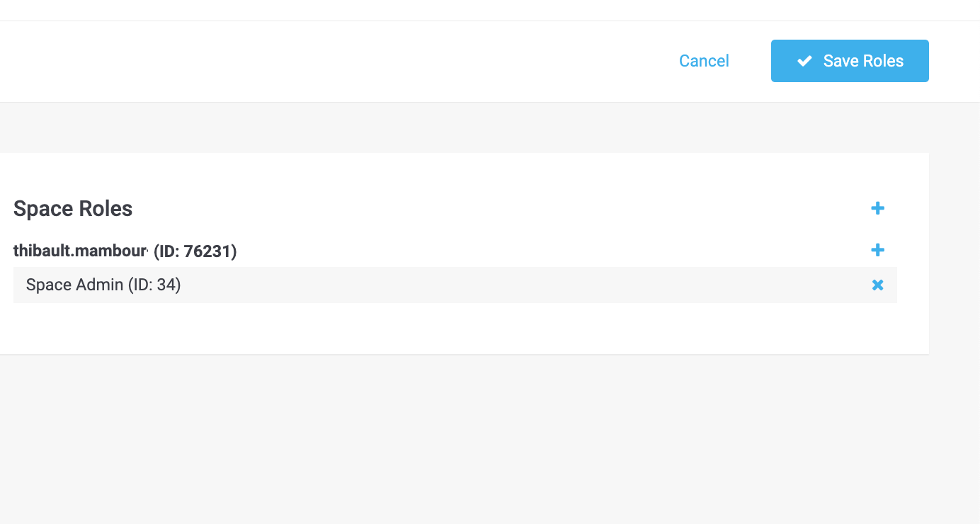Remove the Space Admin role with X icon
The height and width of the screenshot is (524, 980).
click(877, 285)
